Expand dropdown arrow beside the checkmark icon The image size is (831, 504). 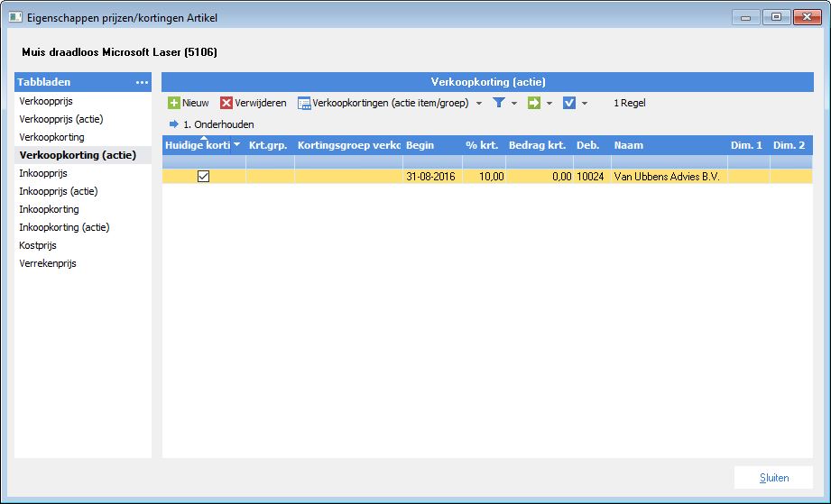pyautogui.click(x=585, y=104)
